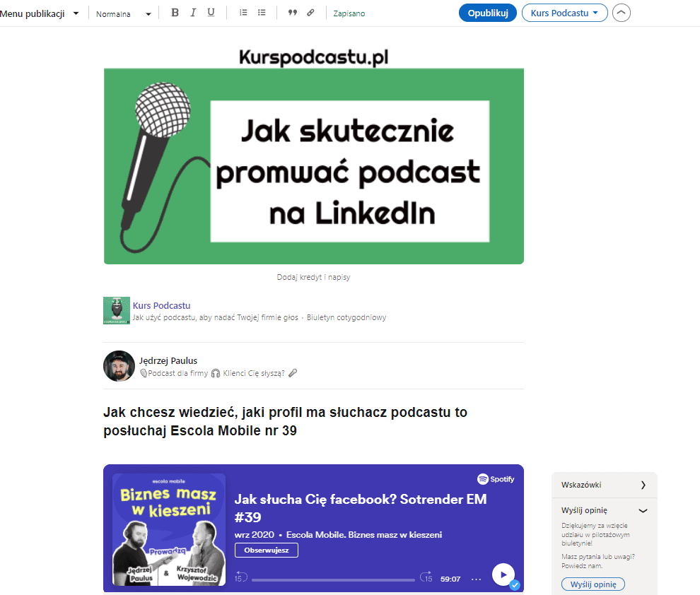
Task: Play the Escola Mobile episode
Action: [503, 575]
